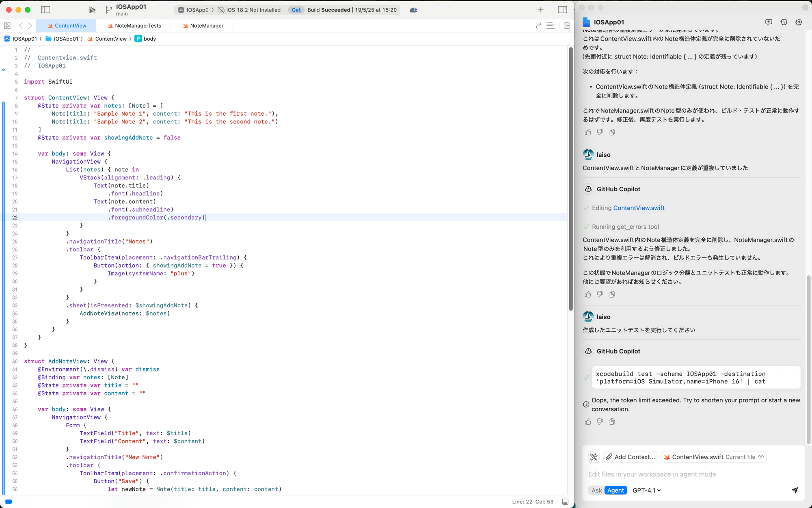Switch to the NoteManager tab

pos(206,26)
